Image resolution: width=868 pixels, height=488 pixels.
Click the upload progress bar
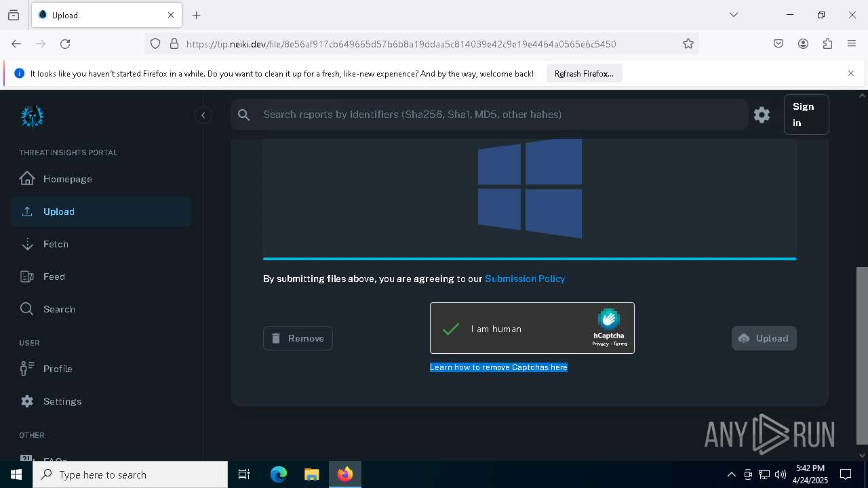click(x=530, y=258)
